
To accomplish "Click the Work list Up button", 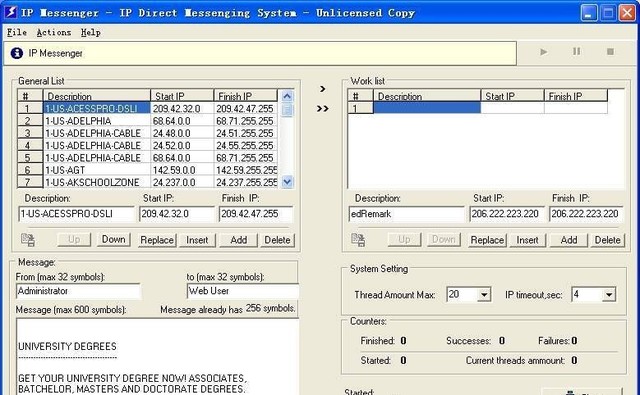I will click(x=404, y=240).
